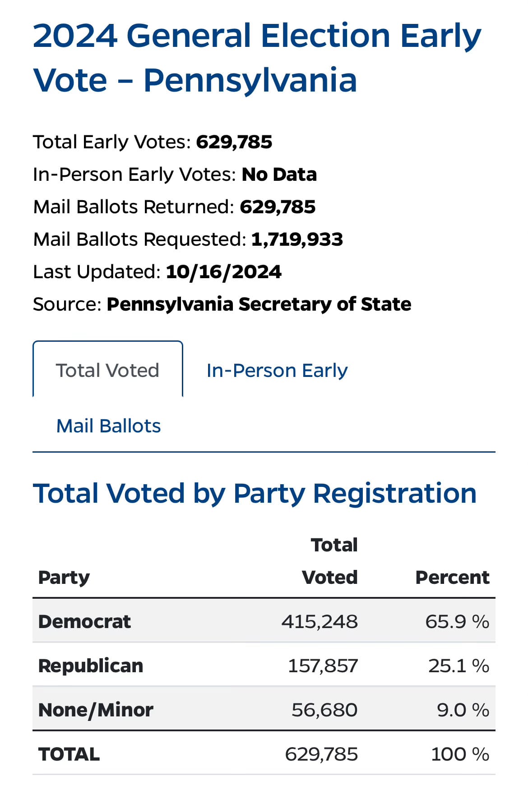The width and height of the screenshot is (528, 812).
Task: Switch to the Total Voted tab
Action: tap(107, 370)
